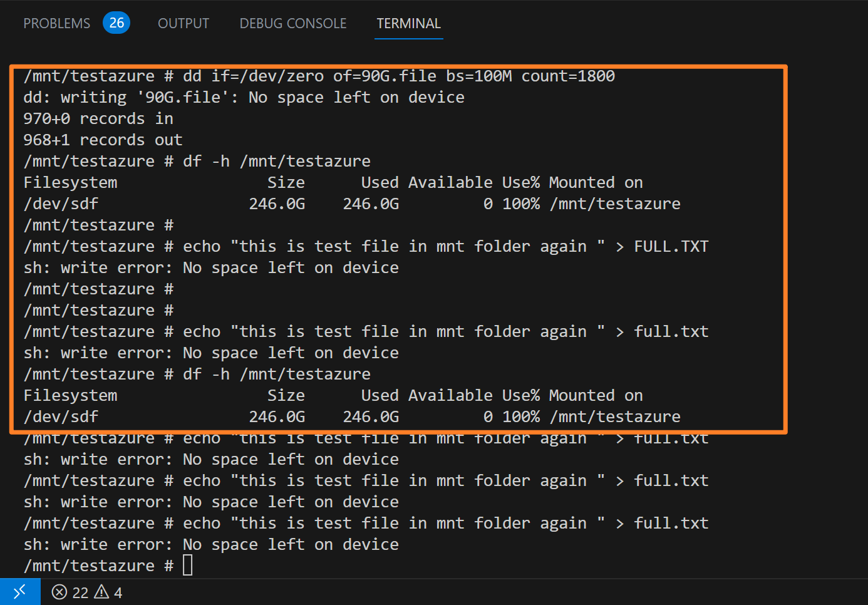Activate the TERMINAL tab
Viewport: 868px width, 605px height.
[408, 24]
